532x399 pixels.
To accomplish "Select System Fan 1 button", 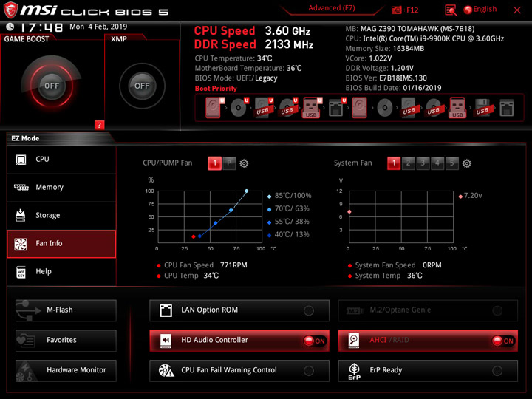I will (394, 163).
